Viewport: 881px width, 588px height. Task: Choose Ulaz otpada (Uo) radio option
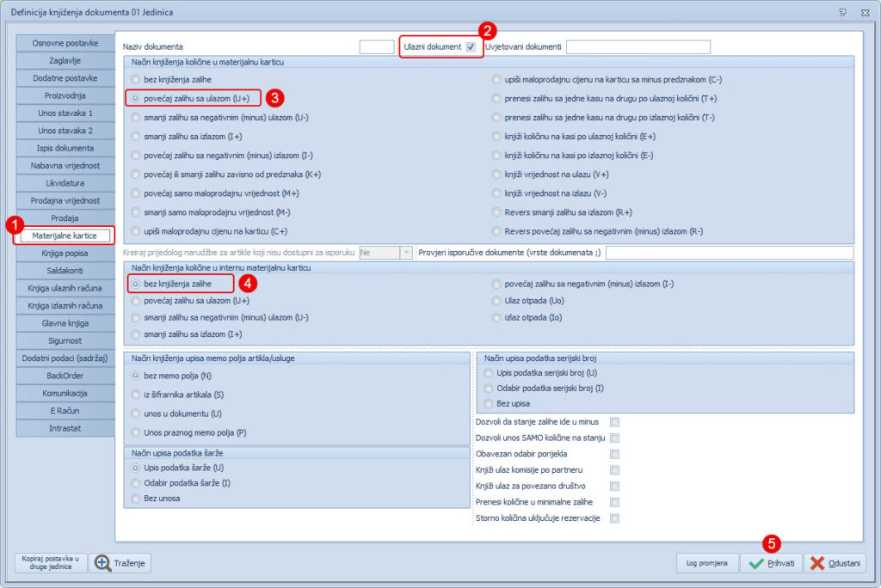tap(497, 300)
